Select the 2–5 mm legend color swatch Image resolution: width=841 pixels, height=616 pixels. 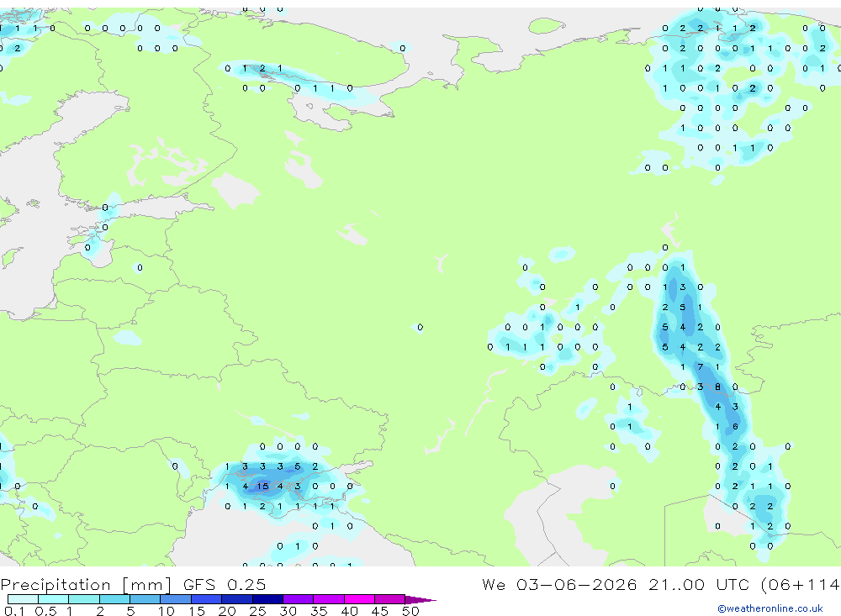pyautogui.click(x=114, y=599)
